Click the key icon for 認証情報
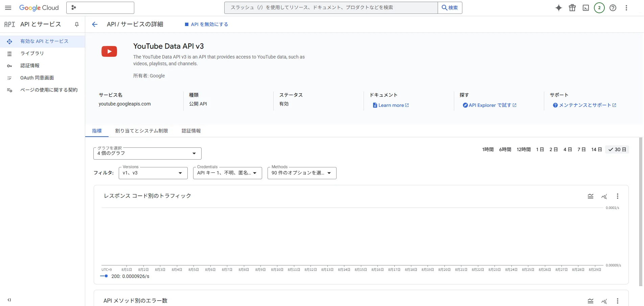The image size is (644, 306). (9, 66)
